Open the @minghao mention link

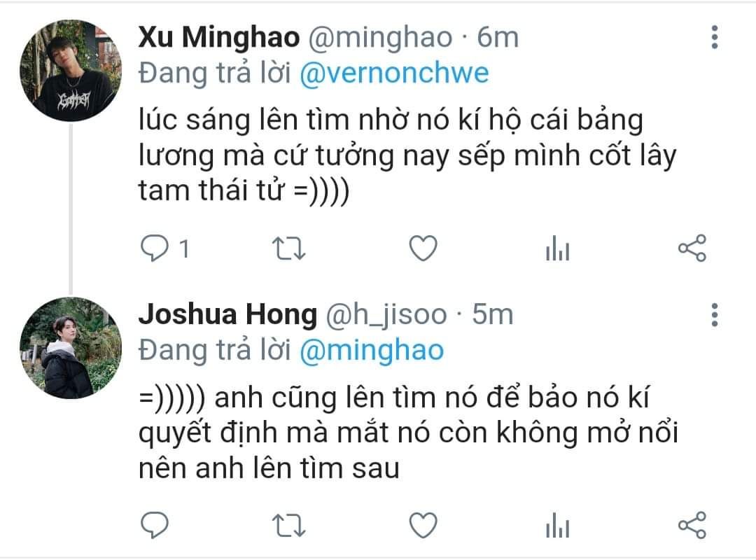[x=371, y=351]
